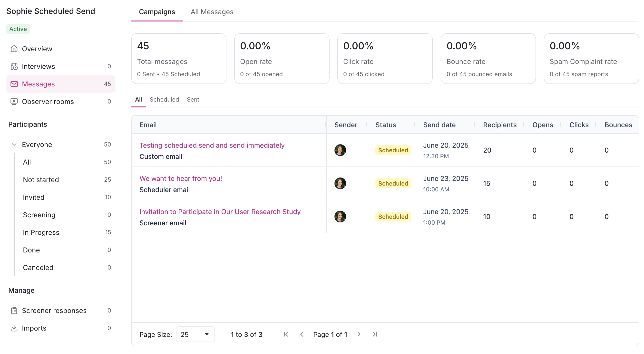
Task: Open 'We want to hear from you!' email
Action: pos(180,178)
